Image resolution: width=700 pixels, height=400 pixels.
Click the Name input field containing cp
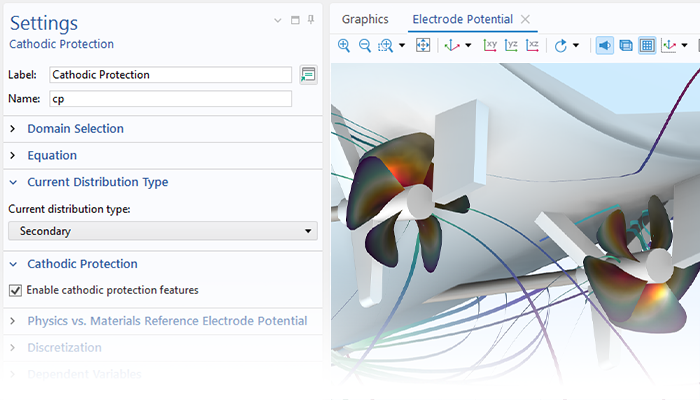tap(170, 99)
